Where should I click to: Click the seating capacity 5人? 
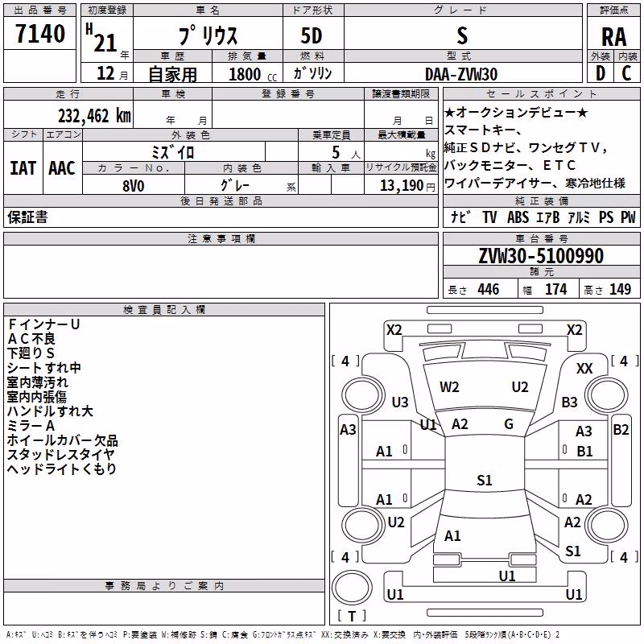346,153
